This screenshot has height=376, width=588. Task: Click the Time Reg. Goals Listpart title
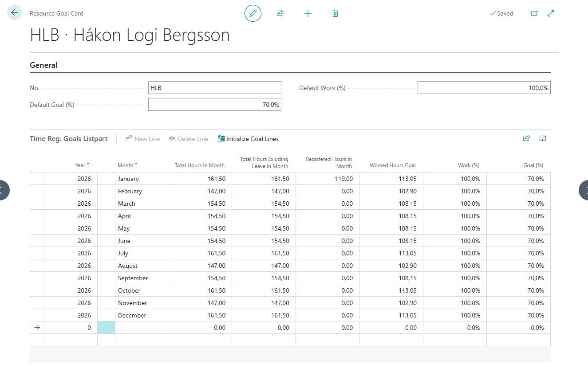point(69,139)
